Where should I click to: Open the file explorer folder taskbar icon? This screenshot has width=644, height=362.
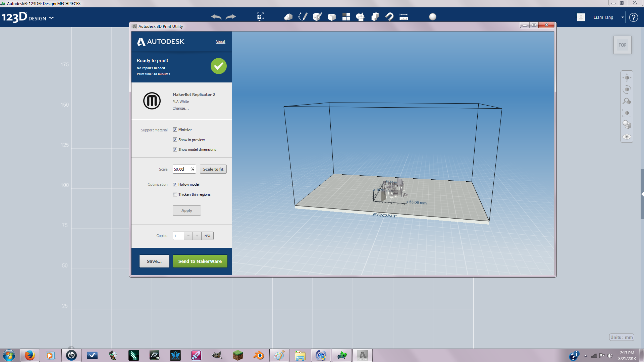(x=300, y=355)
